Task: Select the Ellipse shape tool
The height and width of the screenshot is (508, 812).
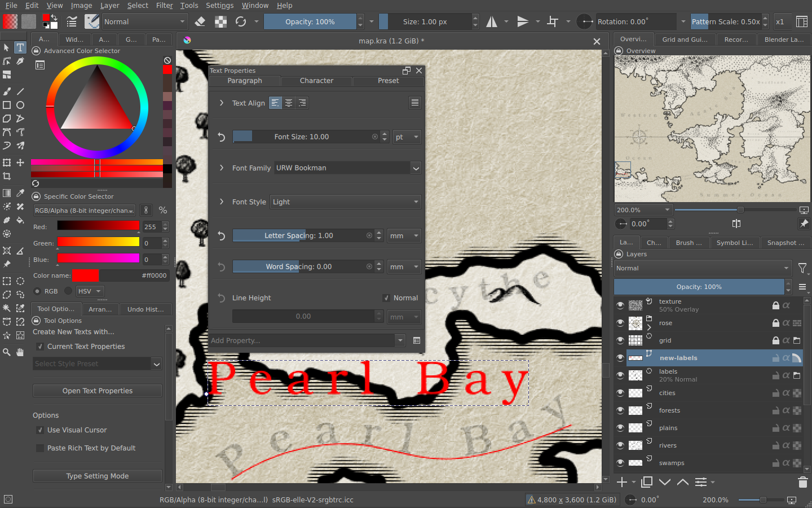Action: pos(20,105)
